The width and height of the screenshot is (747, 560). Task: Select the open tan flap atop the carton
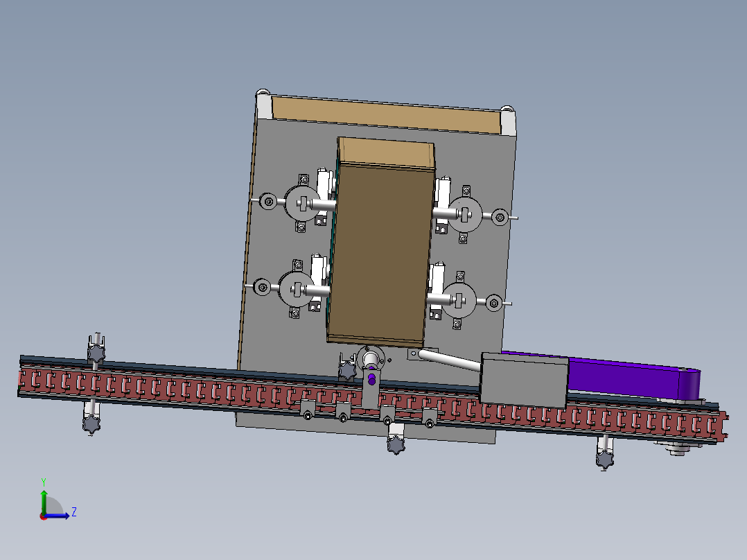(386, 152)
